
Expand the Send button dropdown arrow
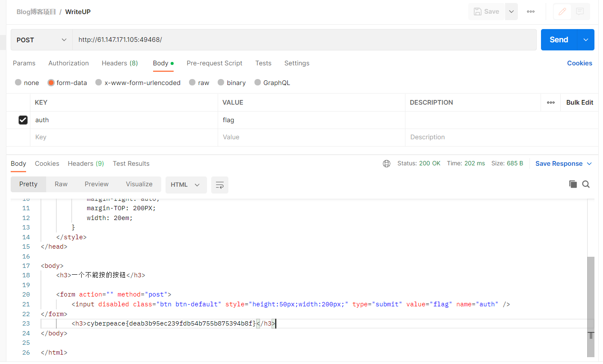pyautogui.click(x=586, y=40)
